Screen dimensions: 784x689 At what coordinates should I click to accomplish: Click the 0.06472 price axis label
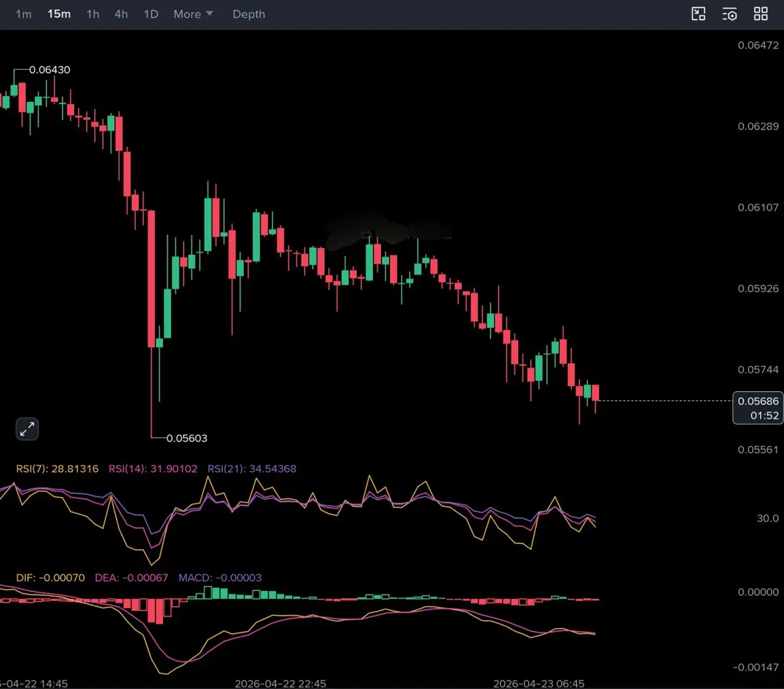[x=758, y=45]
